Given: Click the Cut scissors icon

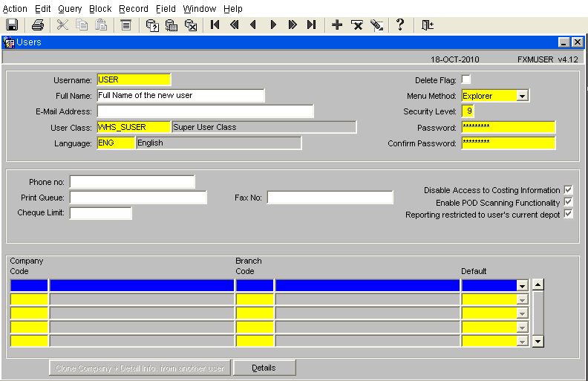Looking at the screenshot, I should [x=62, y=25].
